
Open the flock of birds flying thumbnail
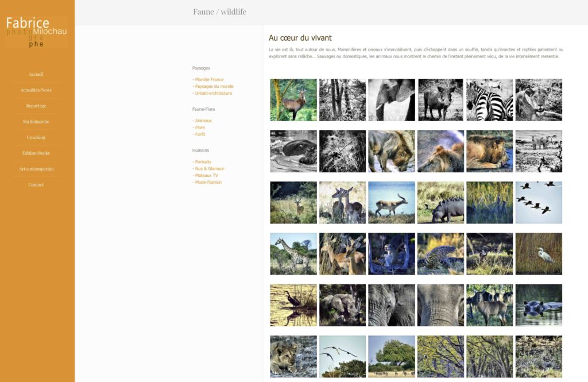point(539,203)
